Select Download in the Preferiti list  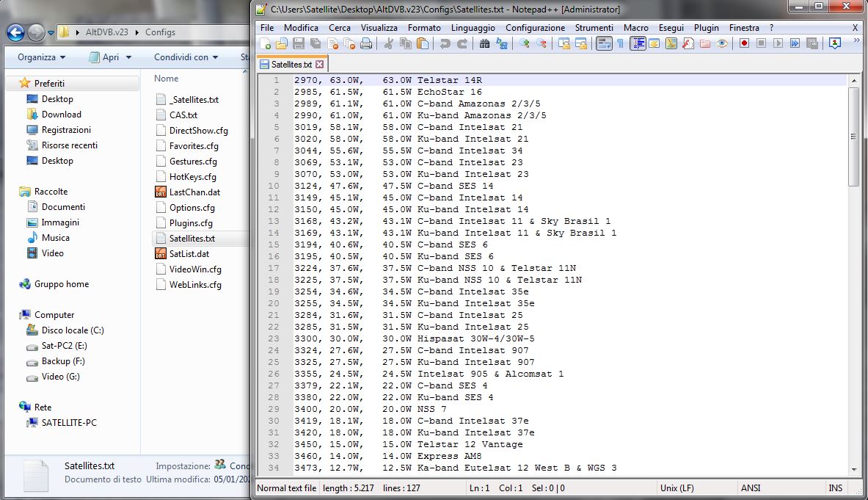coord(62,115)
